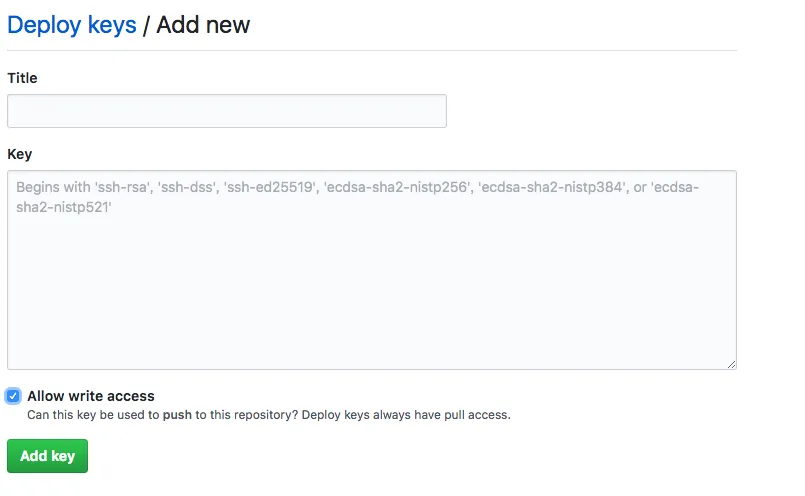Click the right end of the Title input
Viewport: 805px width, 496px height.
430,111
